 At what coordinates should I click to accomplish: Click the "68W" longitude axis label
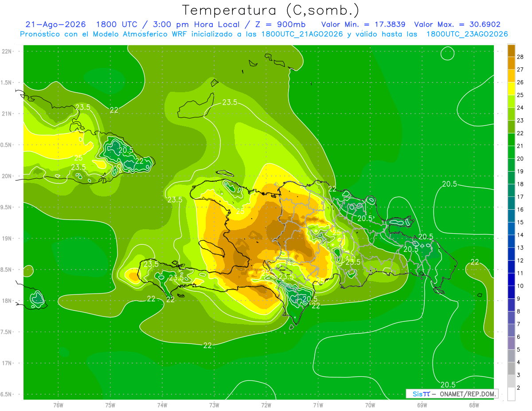point(474,405)
